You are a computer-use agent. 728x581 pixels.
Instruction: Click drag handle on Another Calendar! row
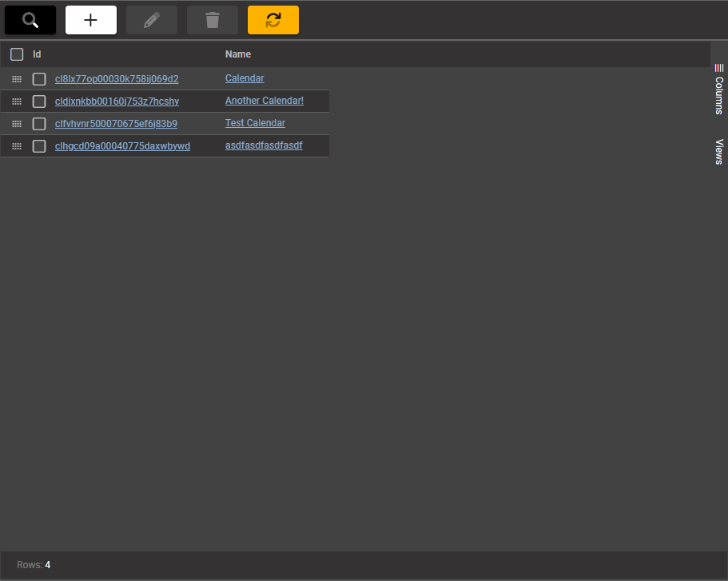click(x=17, y=101)
